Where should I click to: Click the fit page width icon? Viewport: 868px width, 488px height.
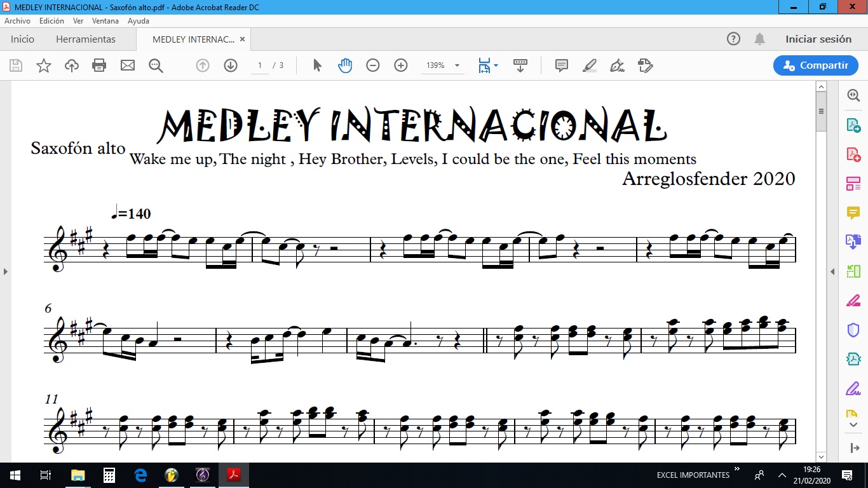pos(484,65)
